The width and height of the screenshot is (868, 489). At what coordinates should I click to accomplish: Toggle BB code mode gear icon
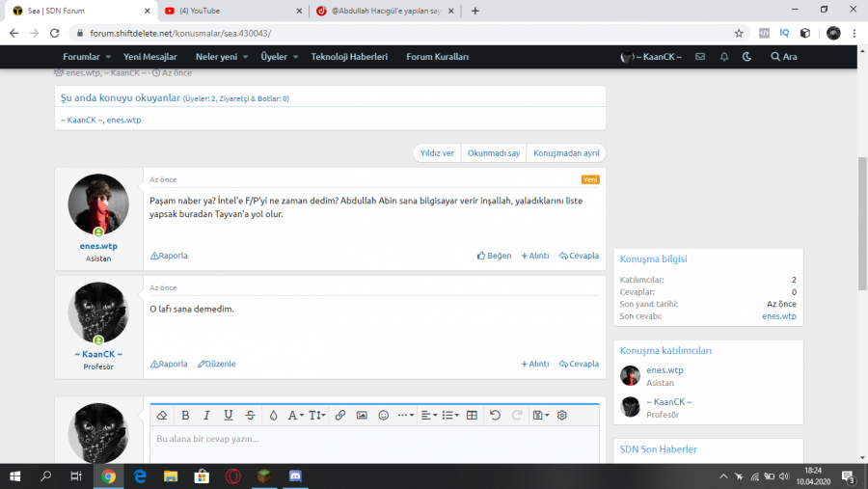[562, 416]
